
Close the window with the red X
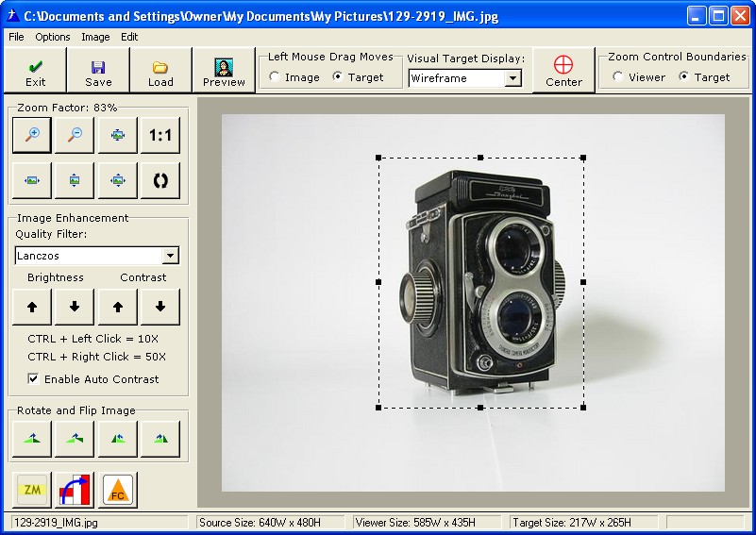(x=740, y=16)
